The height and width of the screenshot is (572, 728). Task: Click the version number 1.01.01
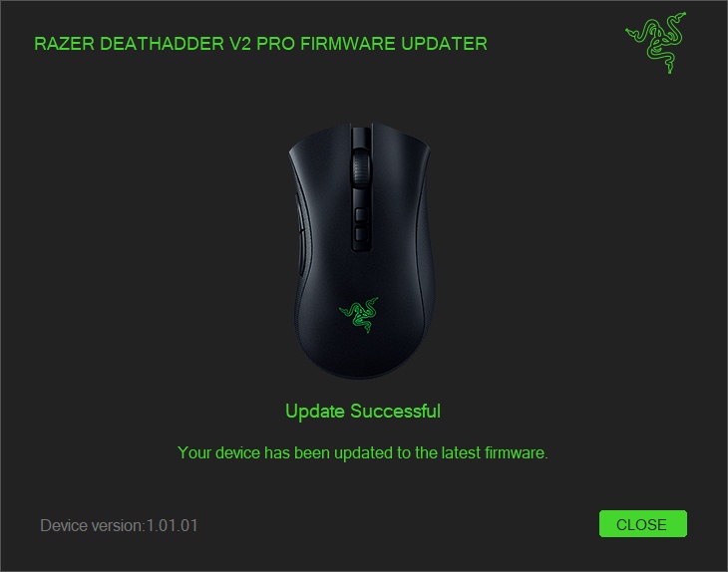click(x=173, y=525)
